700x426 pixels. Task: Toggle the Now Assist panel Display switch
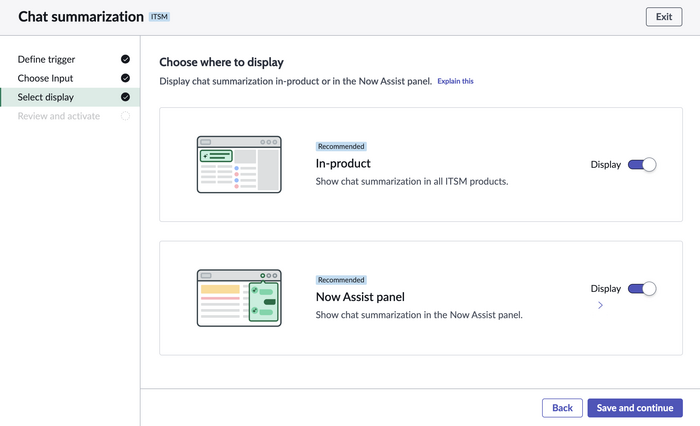(642, 288)
